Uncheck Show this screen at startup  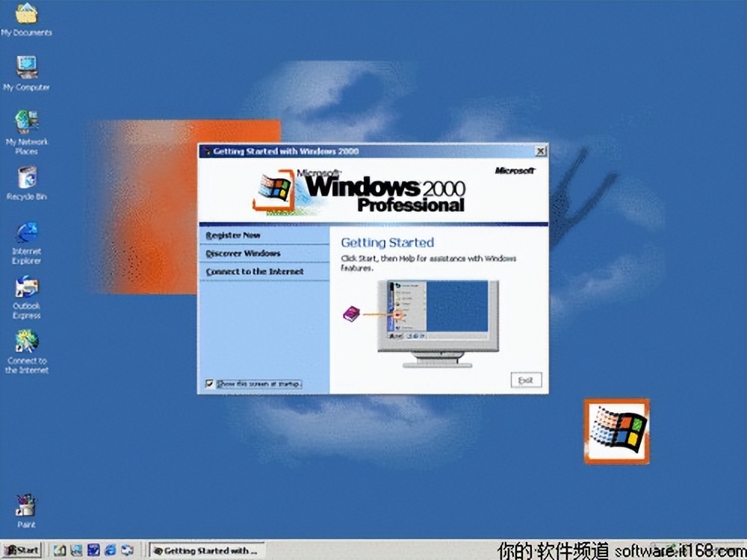point(210,384)
